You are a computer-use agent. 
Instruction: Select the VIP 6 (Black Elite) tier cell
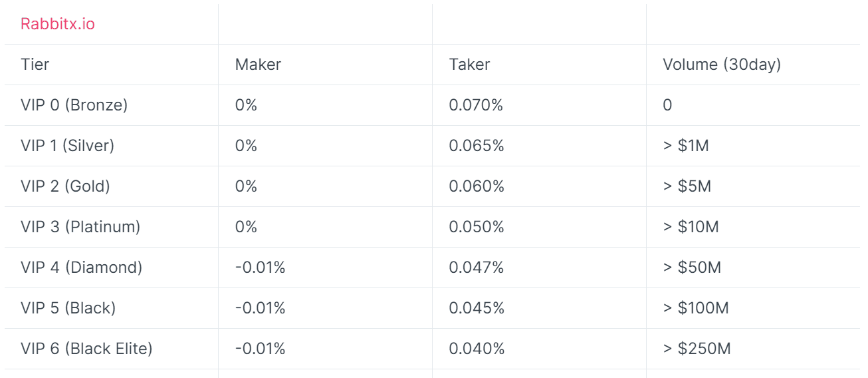(86, 349)
